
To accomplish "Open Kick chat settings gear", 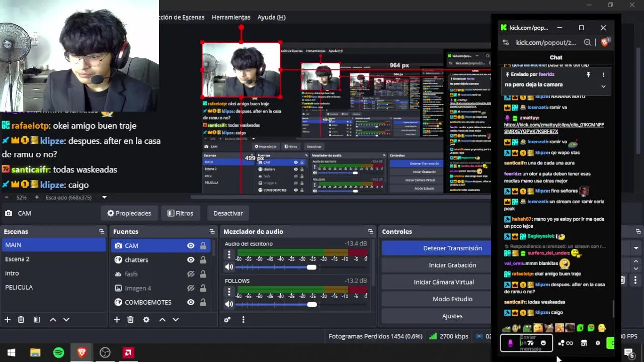I will pyautogui.click(x=598, y=343).
